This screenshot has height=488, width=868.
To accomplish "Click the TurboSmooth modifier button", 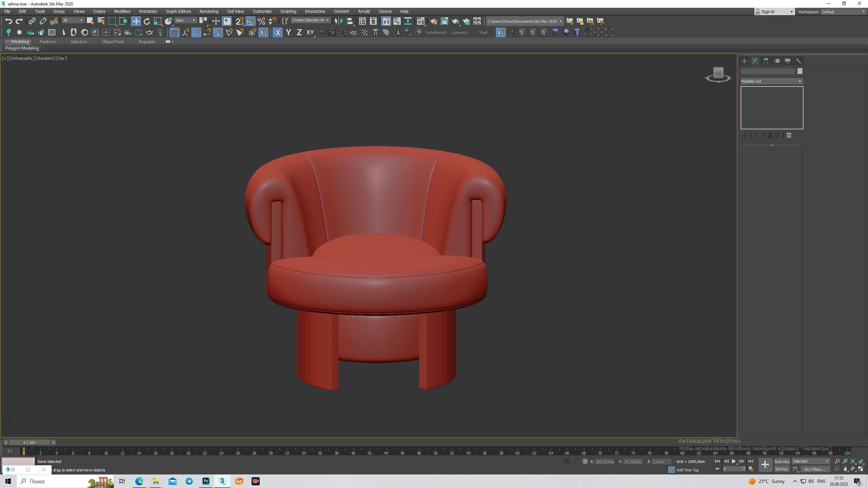I will pyautogui.click(x=435, y=33).
